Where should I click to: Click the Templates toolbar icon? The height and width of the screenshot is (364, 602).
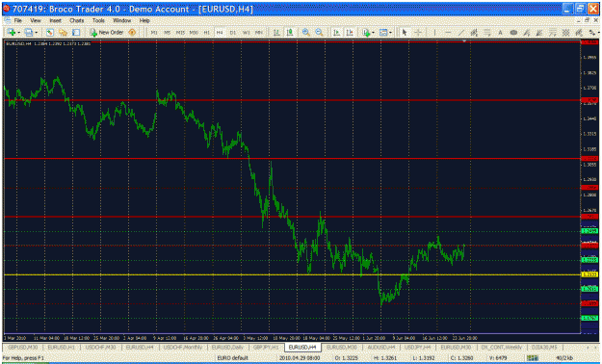383,33
